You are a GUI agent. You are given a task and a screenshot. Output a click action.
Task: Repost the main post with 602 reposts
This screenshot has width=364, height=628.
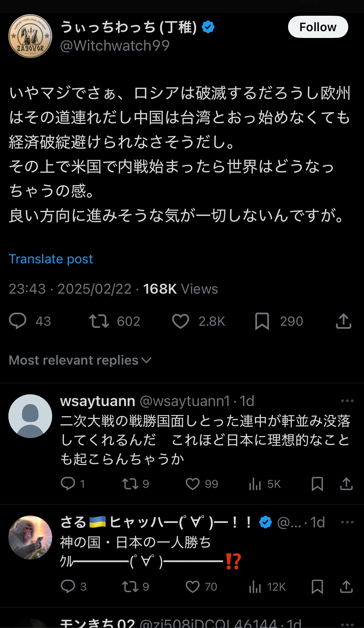click(99, 321)
